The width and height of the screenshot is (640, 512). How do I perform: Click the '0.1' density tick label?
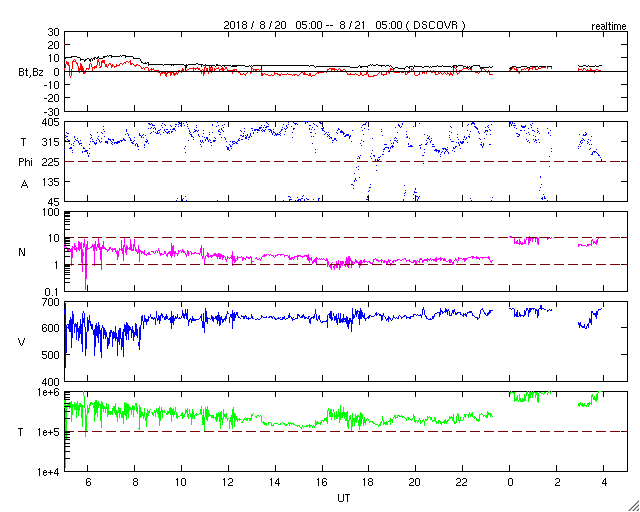point(53,292)
